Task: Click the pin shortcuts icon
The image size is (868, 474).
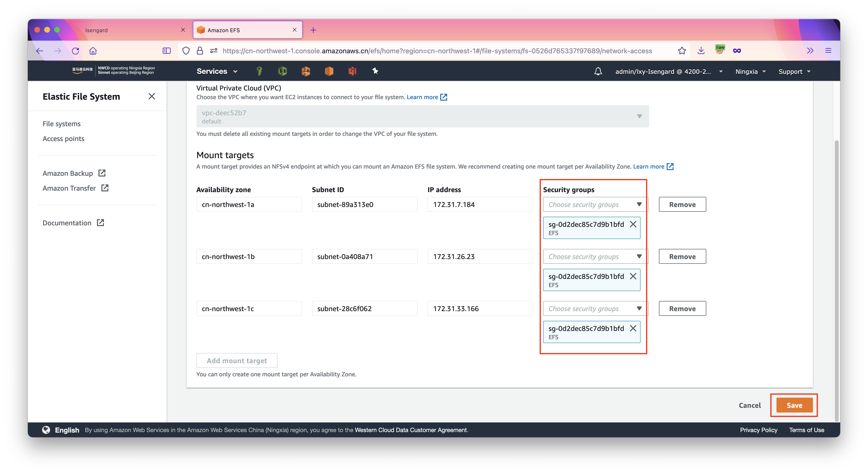Action: click(375, 71)
